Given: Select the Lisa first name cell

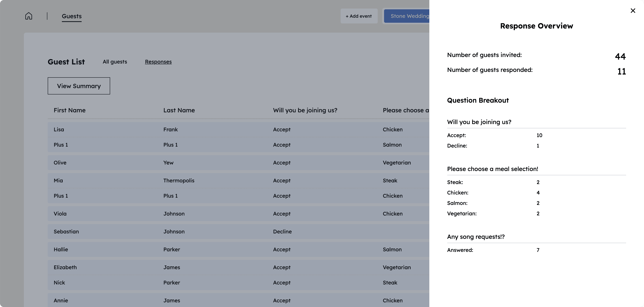Looking at the screenshot, I should [59, 129].
